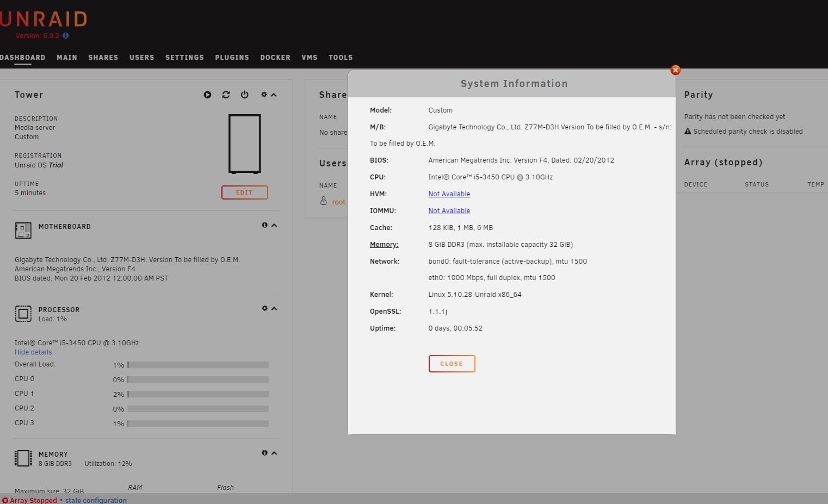Open the Docker tab
Viewport: 828px width, 504px height.
275,58
